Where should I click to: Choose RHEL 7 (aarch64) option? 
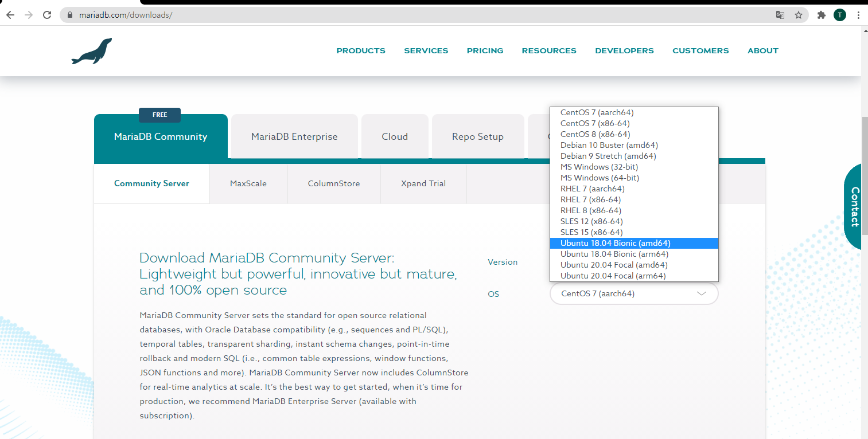point(634,189)
